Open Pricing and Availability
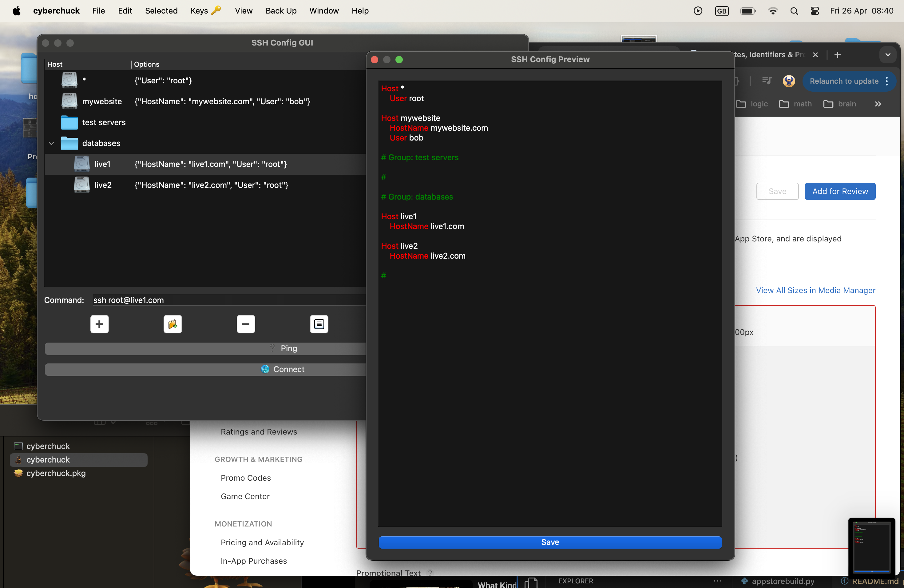 (x=262, y=542)
